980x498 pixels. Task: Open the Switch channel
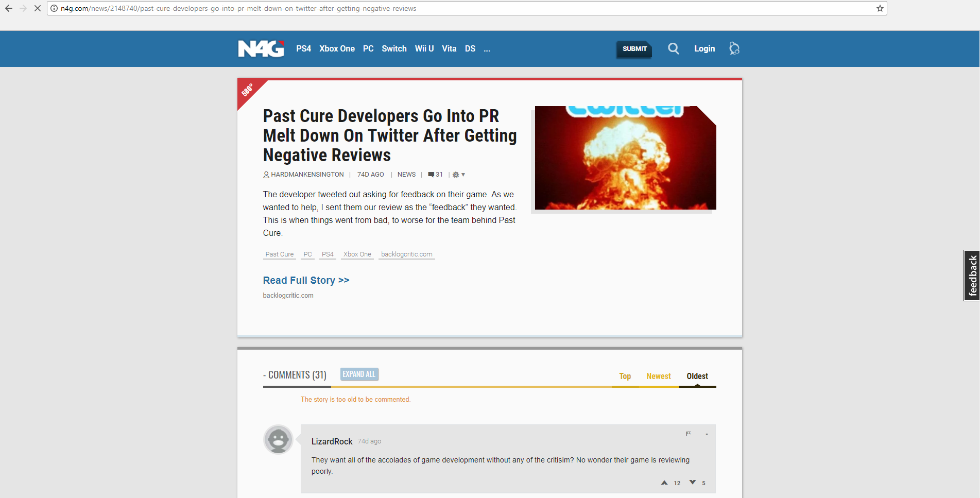(394, 48)
